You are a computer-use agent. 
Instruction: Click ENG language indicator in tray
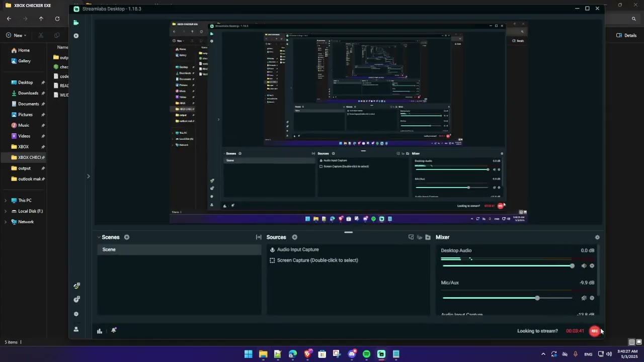pos(588,354)
